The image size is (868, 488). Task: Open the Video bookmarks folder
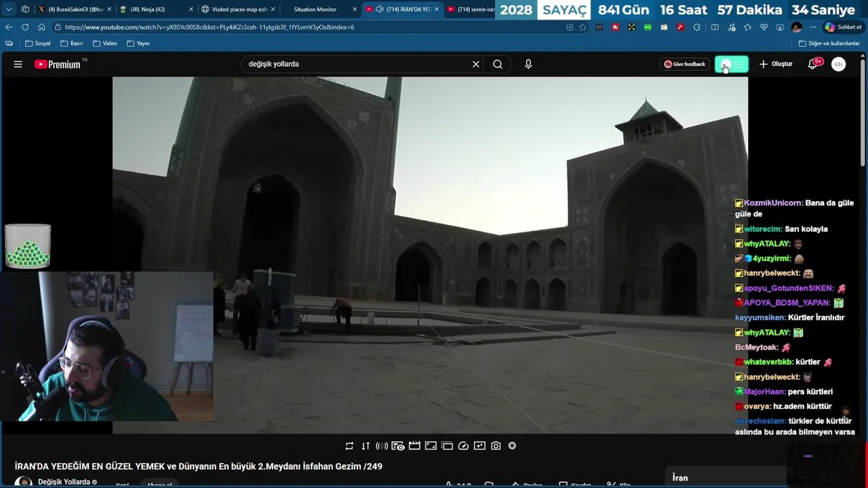(x=105, y=43)
